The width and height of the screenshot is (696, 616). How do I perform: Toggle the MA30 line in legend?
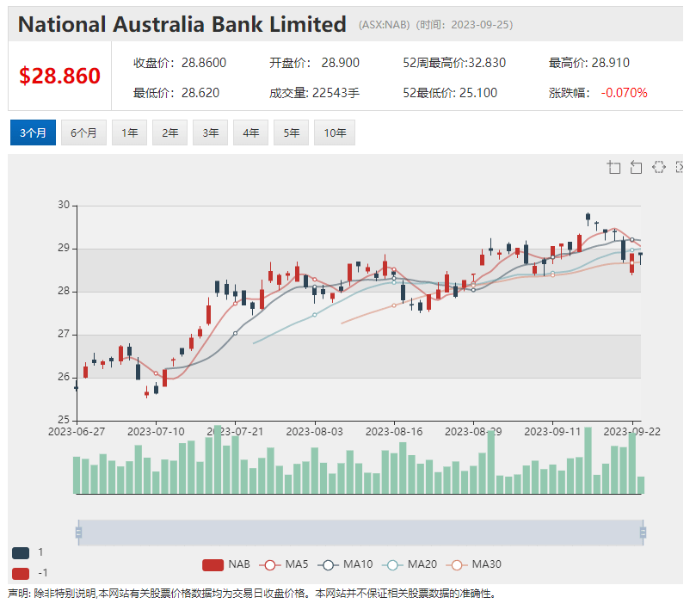[474, 564]
